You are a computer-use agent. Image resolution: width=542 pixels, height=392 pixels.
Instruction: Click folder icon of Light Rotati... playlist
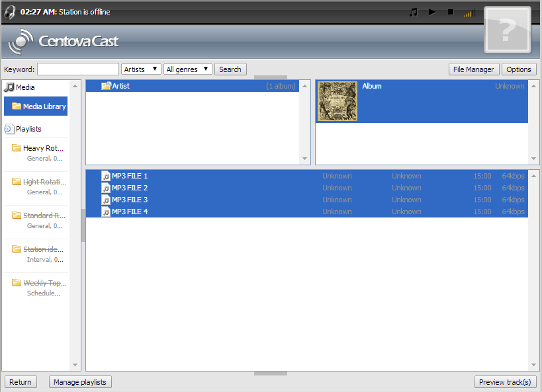[17, 182]
